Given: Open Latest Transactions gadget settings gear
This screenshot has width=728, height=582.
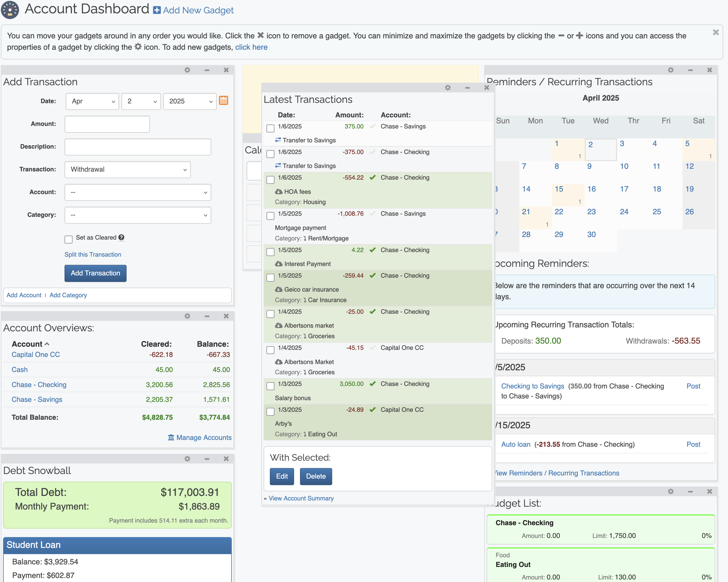Looking at the screenshot, I should 448,88.
